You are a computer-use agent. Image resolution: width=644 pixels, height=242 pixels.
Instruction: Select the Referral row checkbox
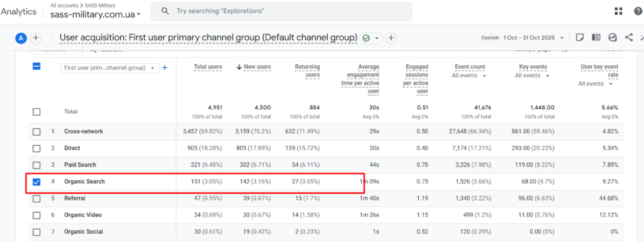[36, 199]
